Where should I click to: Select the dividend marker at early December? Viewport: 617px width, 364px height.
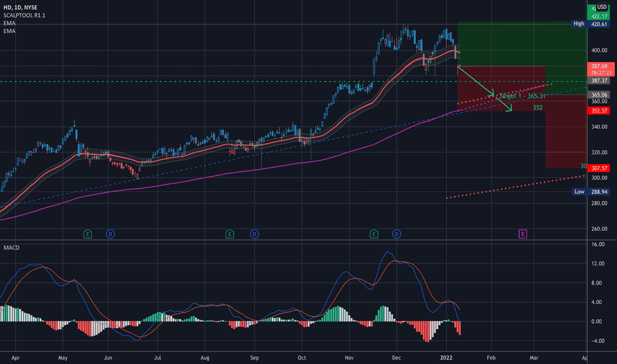click(397, 234)
